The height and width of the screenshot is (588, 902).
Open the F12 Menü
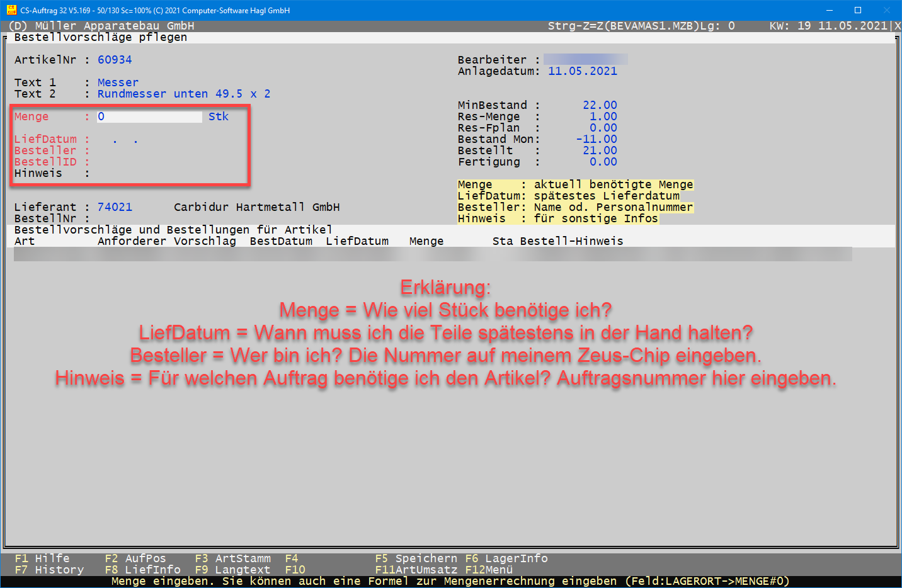(x=489, y=570)
